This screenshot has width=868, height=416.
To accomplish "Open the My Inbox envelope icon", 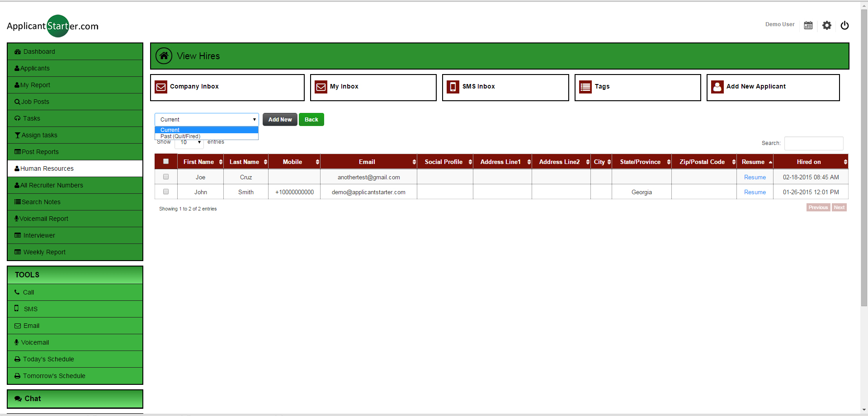I will (321, 87).
